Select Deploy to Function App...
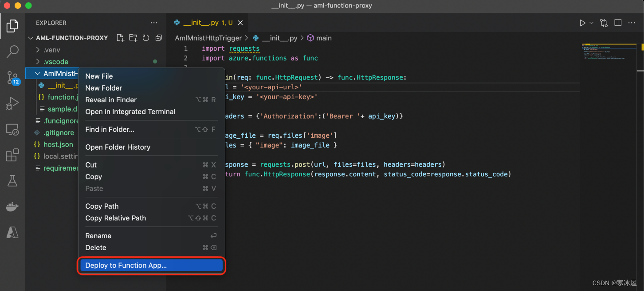644x291 pixels. point(151,265)
